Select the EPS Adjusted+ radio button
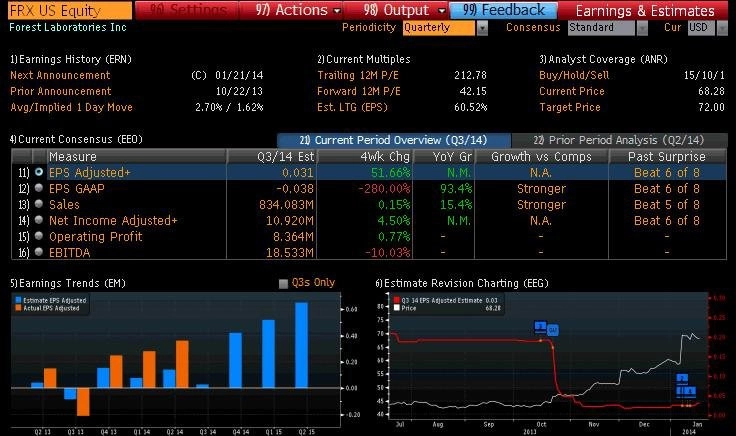736x436 pixels. [39, 172]
